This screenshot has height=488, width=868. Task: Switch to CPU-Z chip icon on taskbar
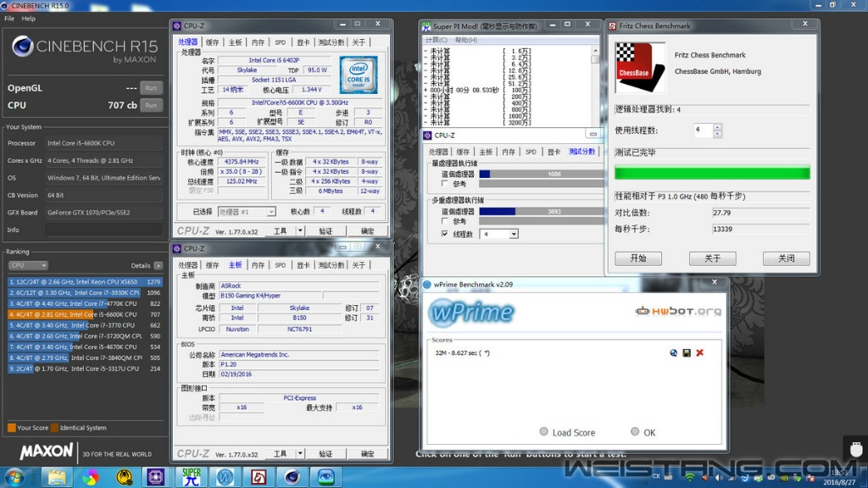155,477
